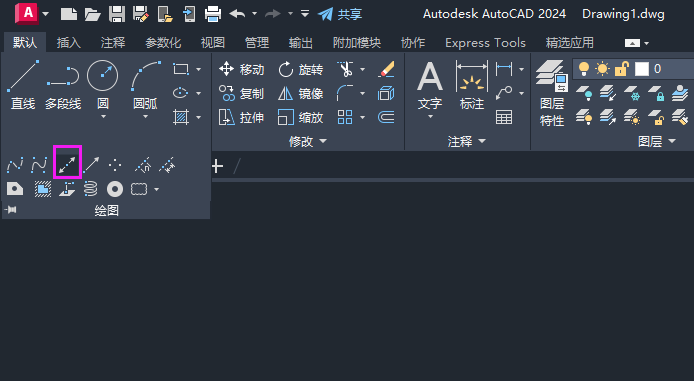
Task: Select the Line (直线) tool
Action: 23,84
